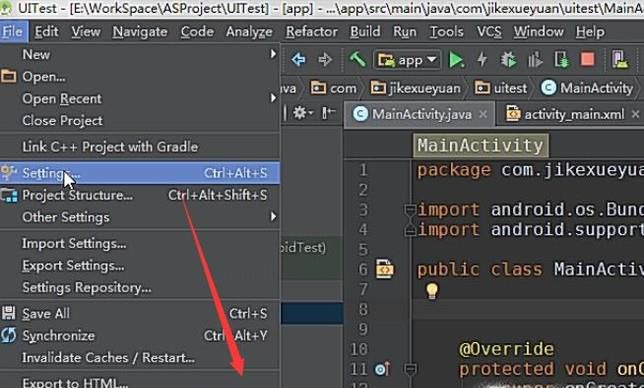Collapse the import block fold marker
This screenshot has width=644, height=388.
410,211
